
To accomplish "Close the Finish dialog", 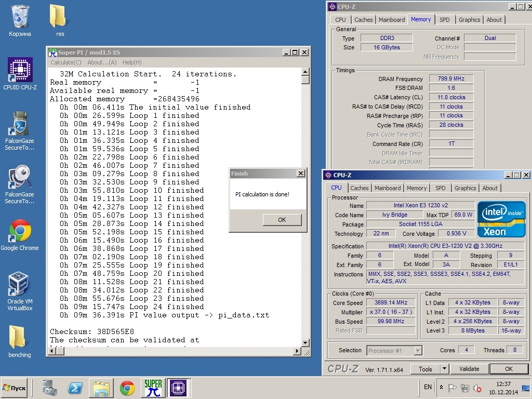I will coord(301,174).
